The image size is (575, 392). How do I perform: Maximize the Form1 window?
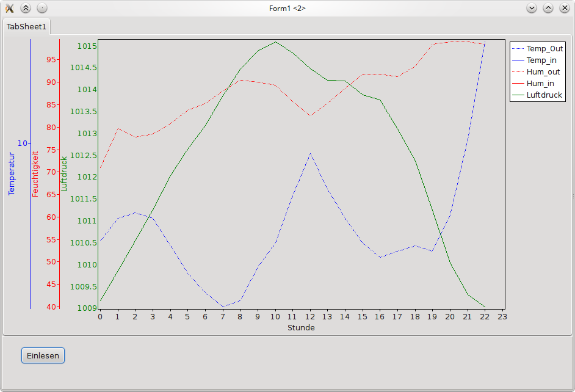pyautogui.click(x=548, y=8)
